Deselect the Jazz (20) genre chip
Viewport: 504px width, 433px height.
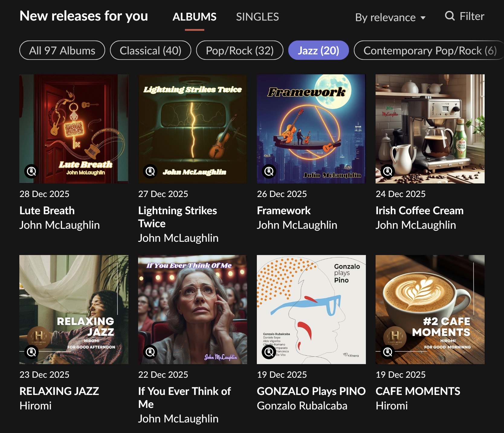tap(318, 50)
